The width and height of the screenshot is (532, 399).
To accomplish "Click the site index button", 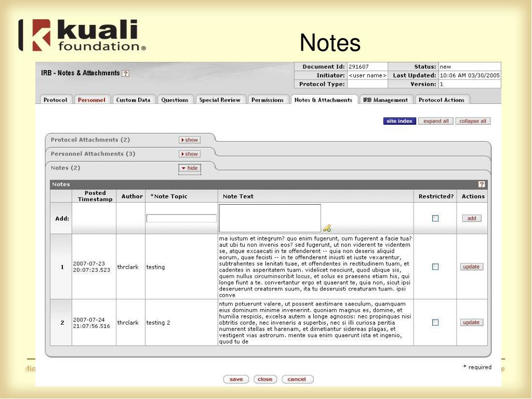I will (x=400, y=121).
